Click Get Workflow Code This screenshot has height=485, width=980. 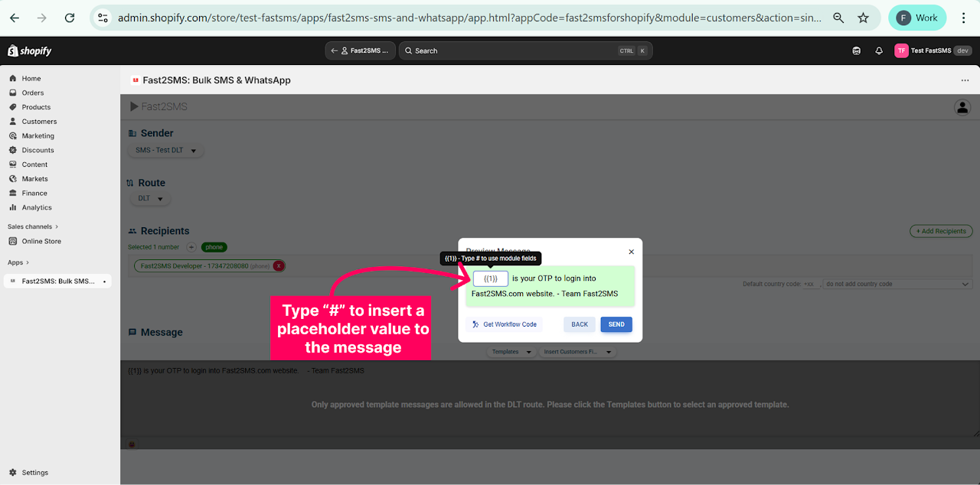coord(504,324)
